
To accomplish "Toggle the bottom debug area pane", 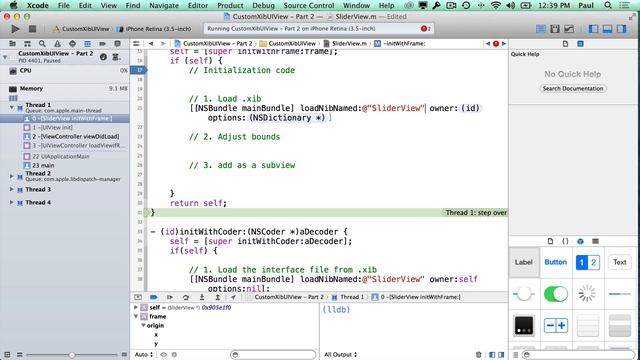I will click(607, 29).
